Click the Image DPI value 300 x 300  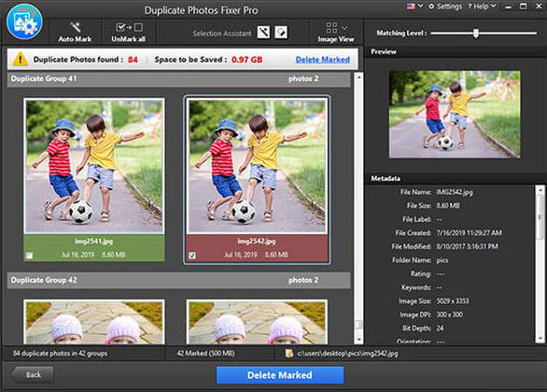click(450, 315)
